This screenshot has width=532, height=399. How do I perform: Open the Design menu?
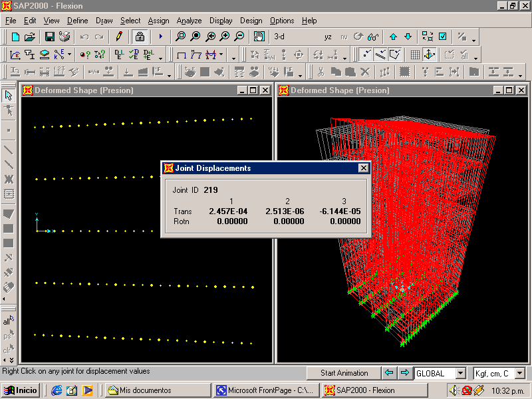(x=251, y=21)
